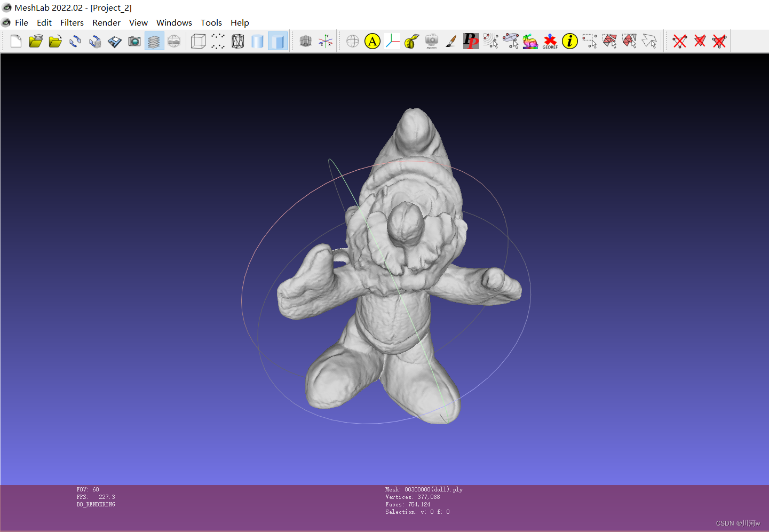Export mesh using the floppy disk icon
769x532 pixels.
click(115, 41)
